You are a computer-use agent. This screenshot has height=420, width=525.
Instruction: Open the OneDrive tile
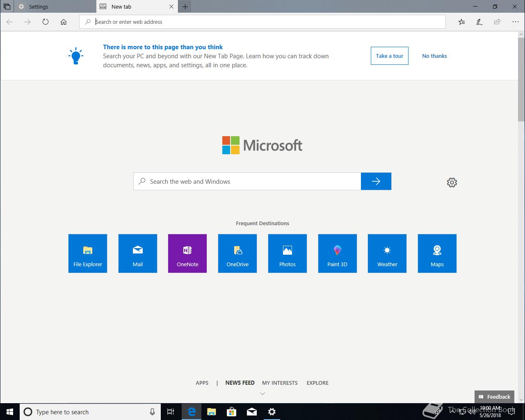(x=237, y=253)
